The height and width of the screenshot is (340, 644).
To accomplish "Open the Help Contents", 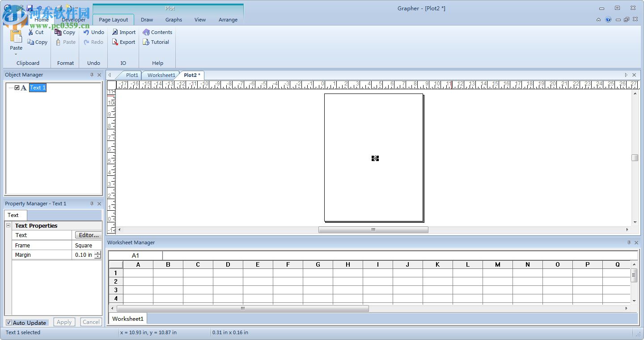I will click(146, 32).
